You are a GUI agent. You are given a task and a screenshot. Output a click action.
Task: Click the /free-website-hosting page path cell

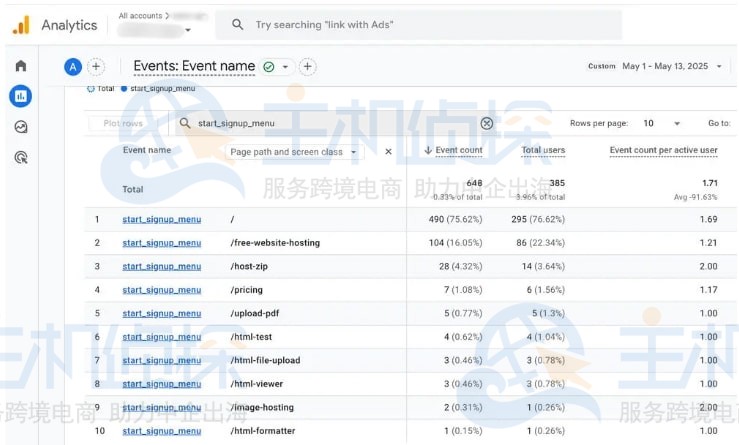[275, 243]
